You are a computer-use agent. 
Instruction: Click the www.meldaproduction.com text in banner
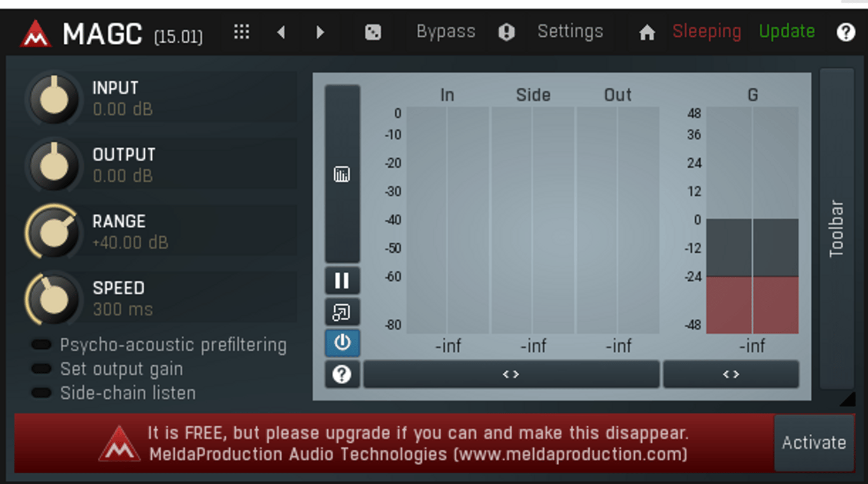(x=572, y=455)
